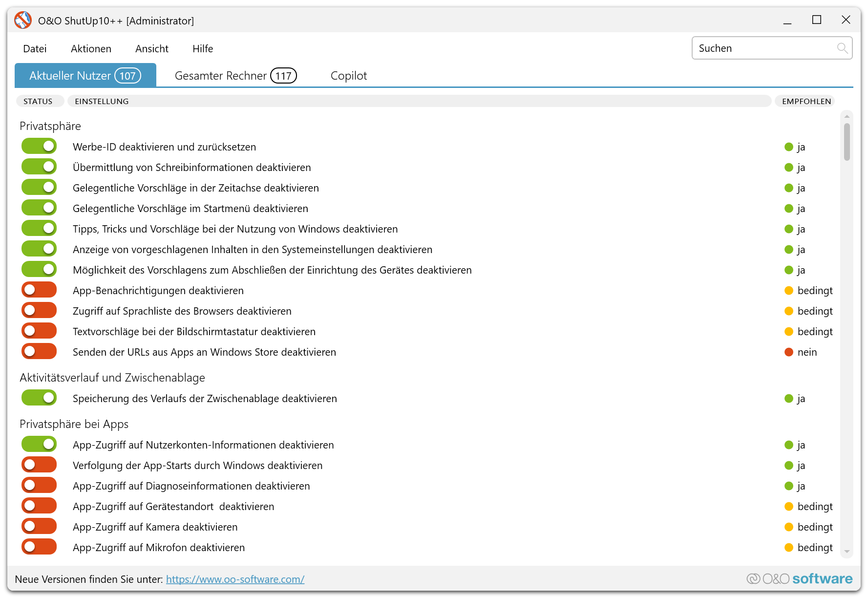The width and height of the screenshot is (868, 598).
Task: Click the scrollbar down arrow
Action: pyautogui.click(x=847, y=552)
